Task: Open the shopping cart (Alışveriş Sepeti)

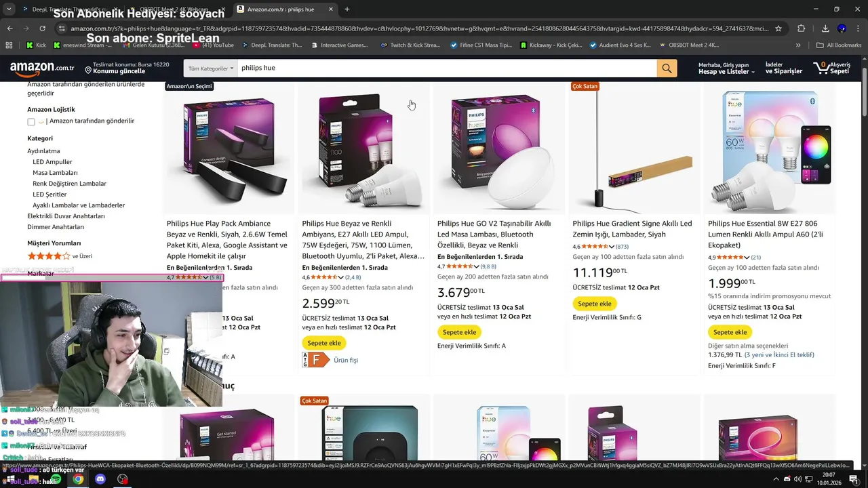Action: click(x=831, y=68)
